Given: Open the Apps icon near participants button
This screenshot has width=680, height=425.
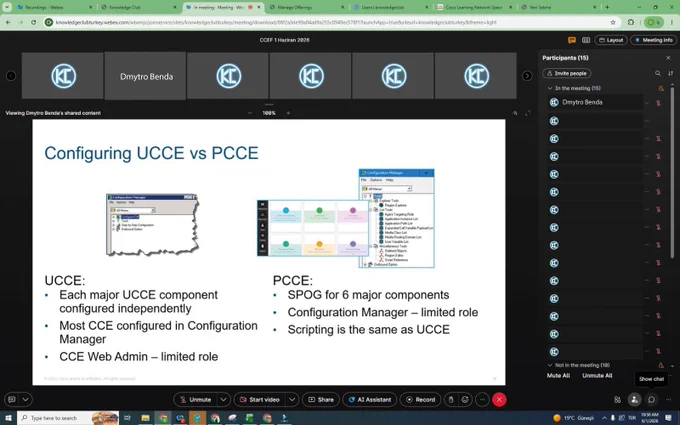Looking at the screenshot, I should (617, 399).
